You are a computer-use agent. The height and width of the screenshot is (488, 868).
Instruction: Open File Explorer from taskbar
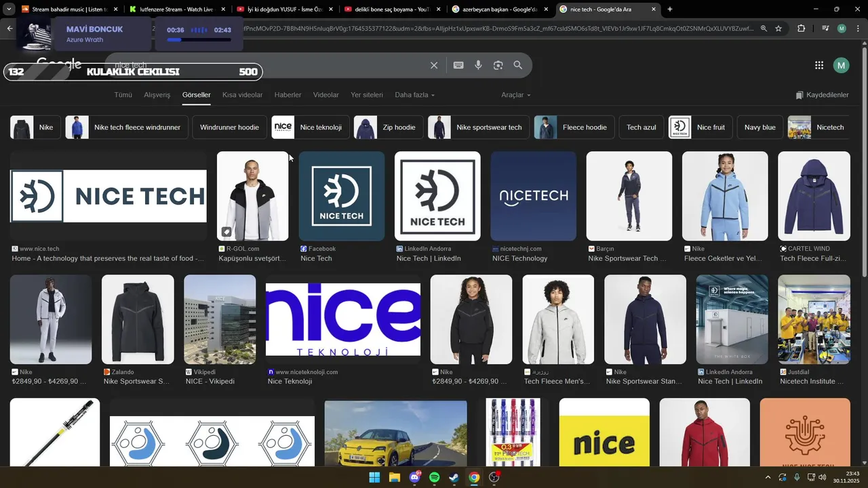395,477
